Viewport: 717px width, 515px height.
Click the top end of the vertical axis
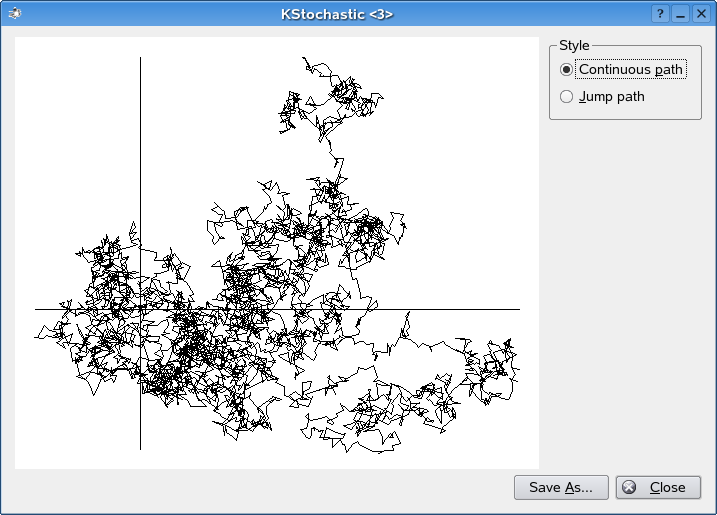tap(140, 59)
